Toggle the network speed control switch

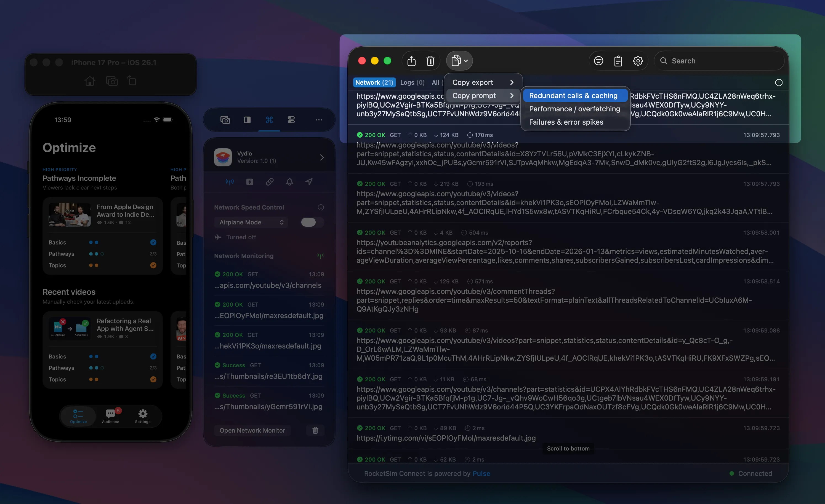[x=312, y=222]
